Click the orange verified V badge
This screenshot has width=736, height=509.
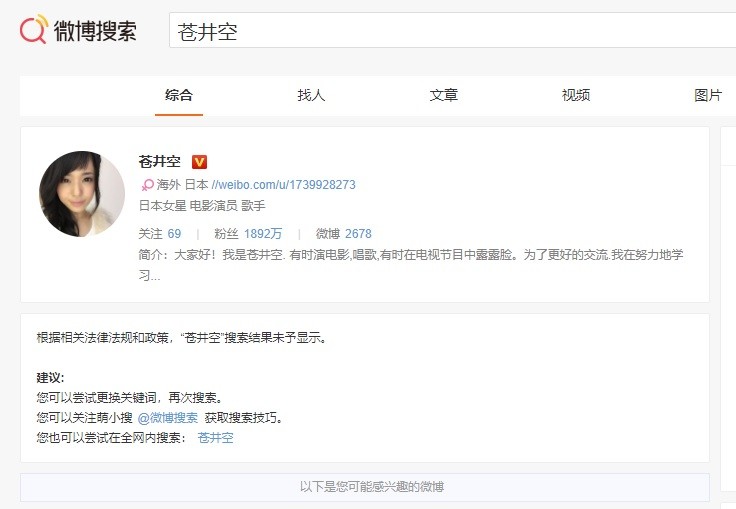(x=199, y=162)
